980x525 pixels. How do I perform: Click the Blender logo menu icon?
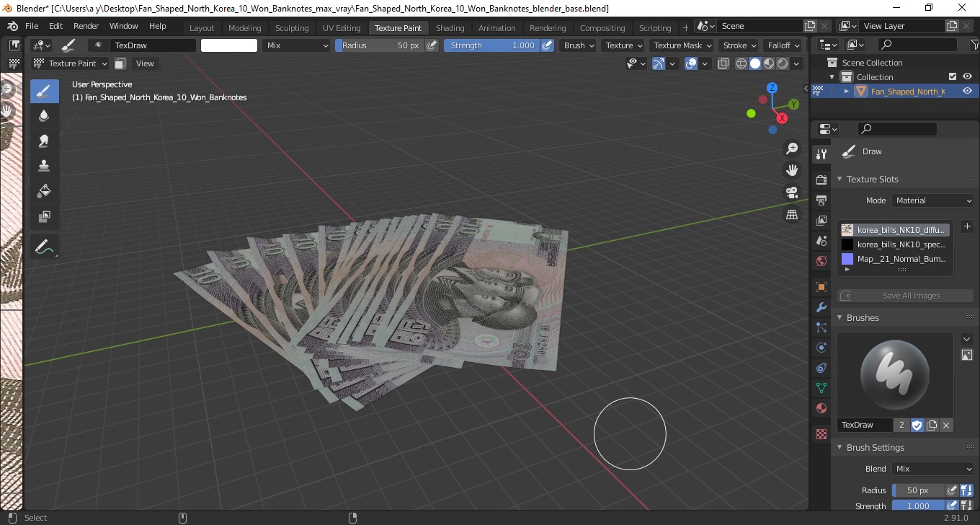tap(12, 26)
